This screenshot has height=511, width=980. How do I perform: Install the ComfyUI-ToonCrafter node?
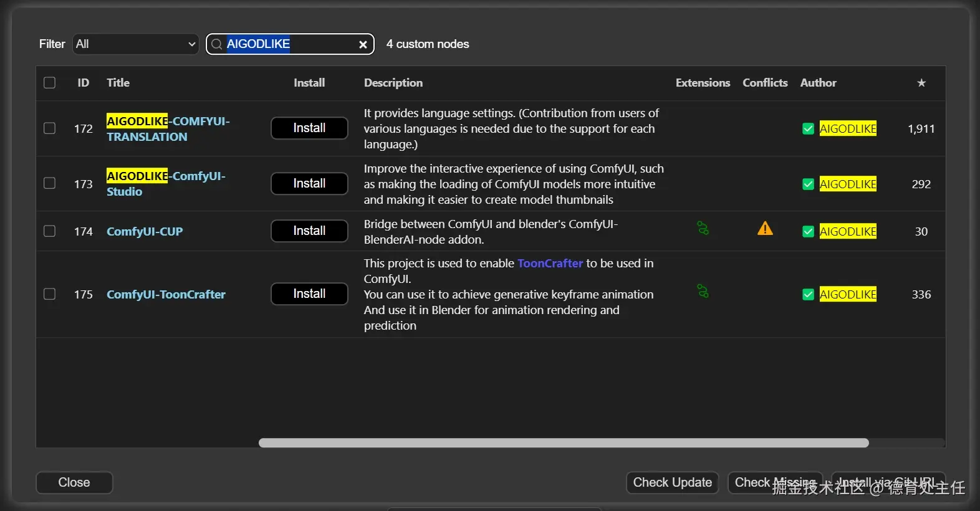(x=309, y=294)
